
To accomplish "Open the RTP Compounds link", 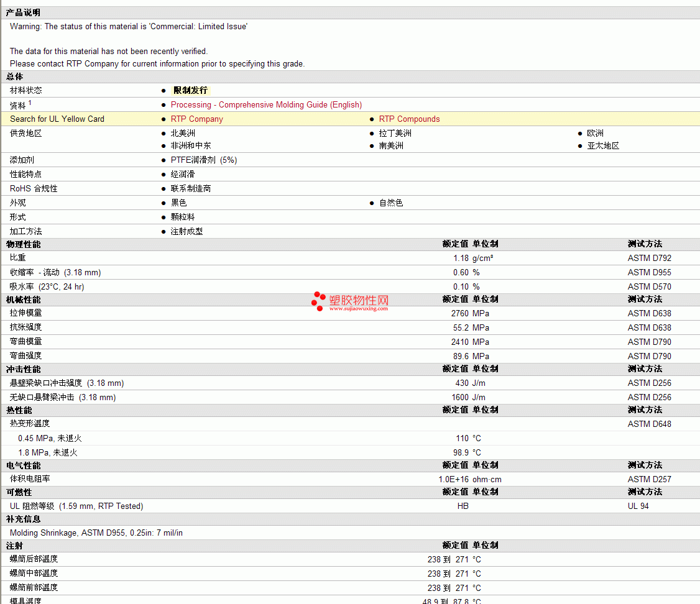I will click(410, 119).
